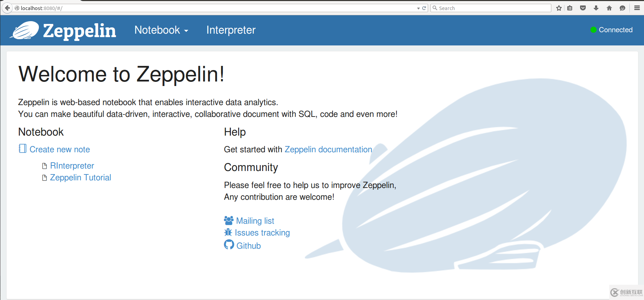Click the Notebook section heading
This screenshot has height=300, width=644.
[x=41, y=132]
